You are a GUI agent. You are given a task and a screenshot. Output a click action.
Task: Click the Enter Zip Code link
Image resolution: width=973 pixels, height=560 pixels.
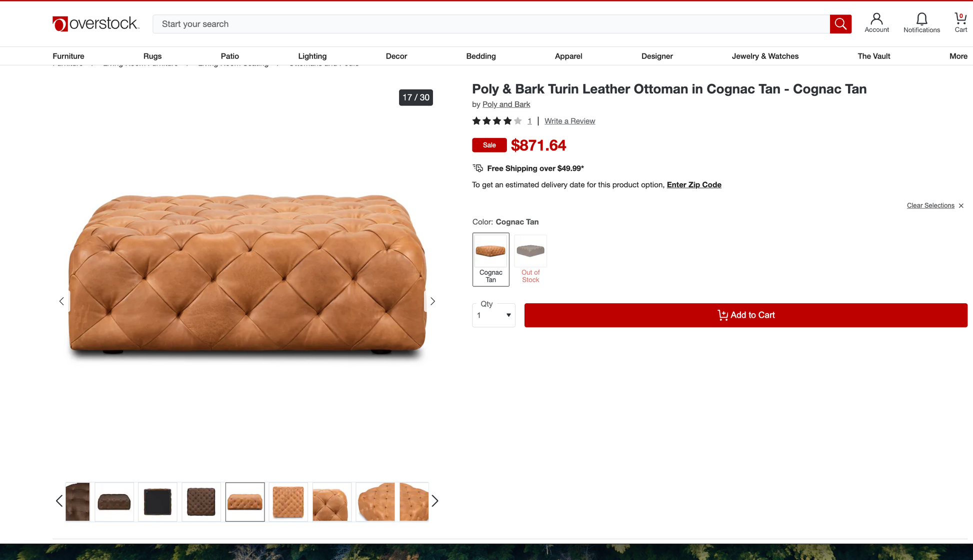[x=693, y=185]
